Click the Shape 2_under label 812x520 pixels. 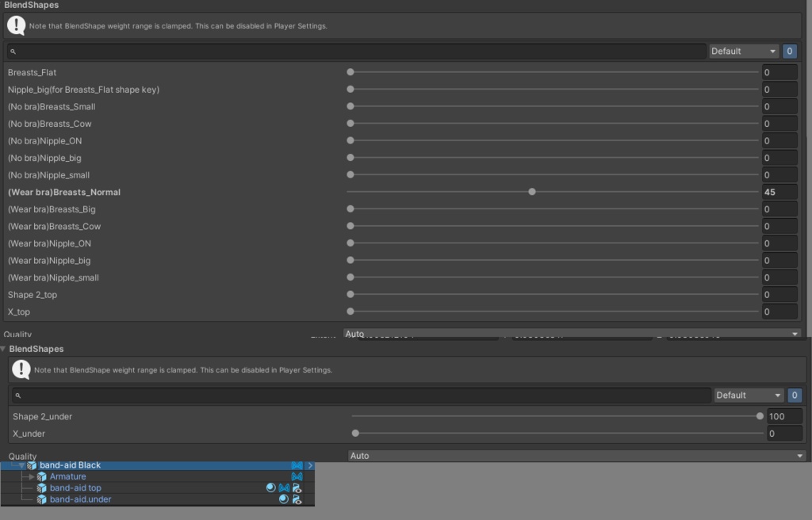click(43, 416)
